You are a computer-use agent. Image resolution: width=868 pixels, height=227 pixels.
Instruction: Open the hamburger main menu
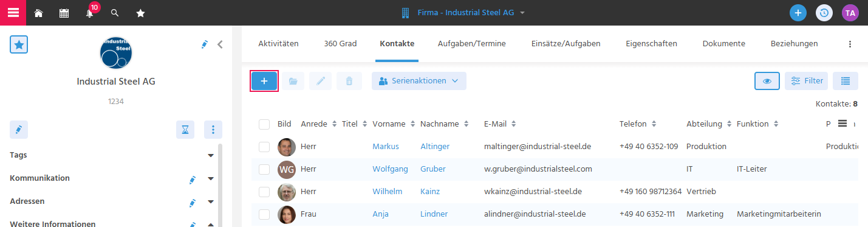[x=13, y=12]
